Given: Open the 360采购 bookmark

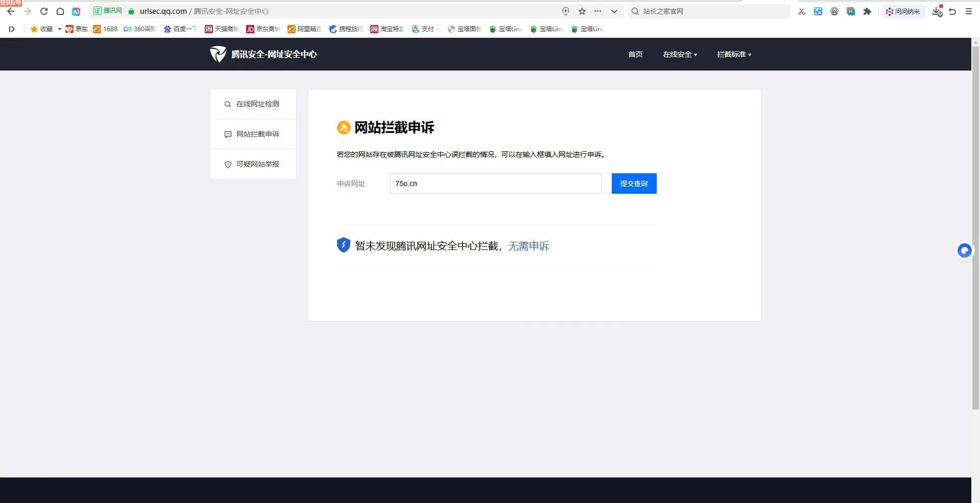Looking at the screenshot, I should click(x=139, y=29).
